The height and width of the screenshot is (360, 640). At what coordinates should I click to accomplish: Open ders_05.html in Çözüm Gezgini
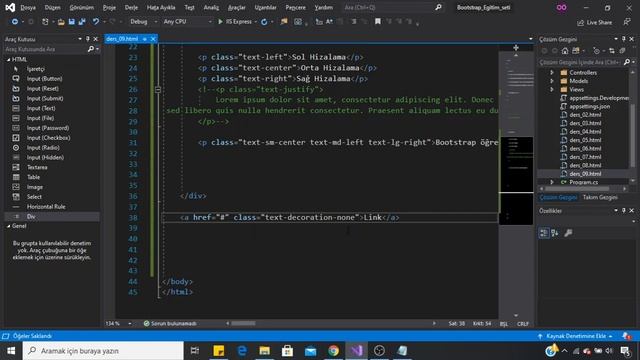point(585,140)
